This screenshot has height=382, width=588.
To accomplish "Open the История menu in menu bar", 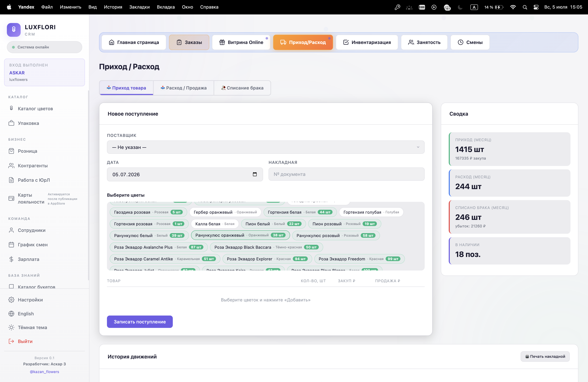I will tap(113, 7).
